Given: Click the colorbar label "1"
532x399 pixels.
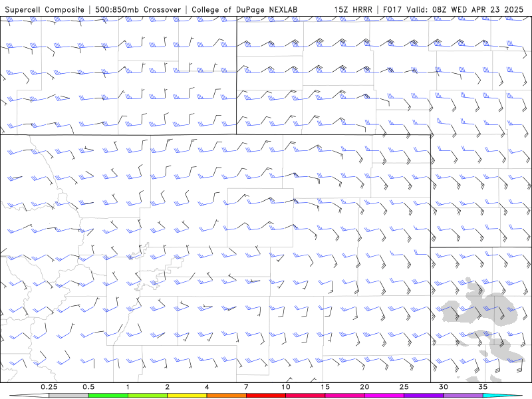Looking at the screenshot, I should click(128, 387).
